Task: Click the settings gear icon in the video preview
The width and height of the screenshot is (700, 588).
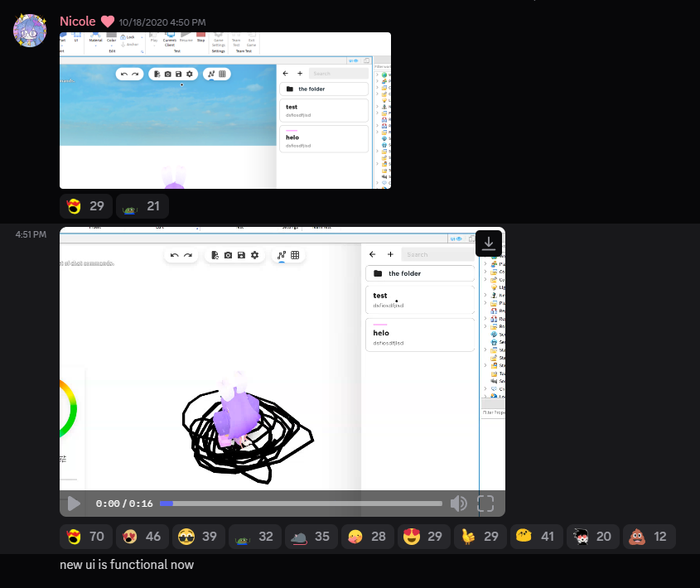Action: tap(255, 255)
